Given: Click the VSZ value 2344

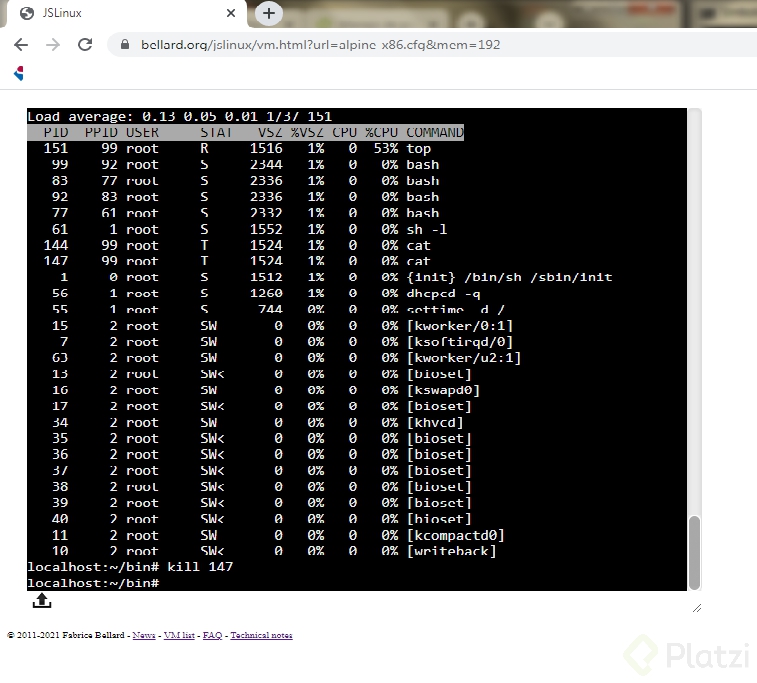Looking at the screenshot, I should tap(266, 165).
